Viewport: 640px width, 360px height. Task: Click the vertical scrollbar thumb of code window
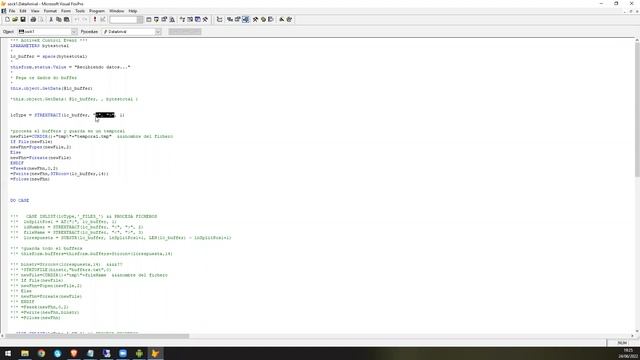(x=637, y=109)
